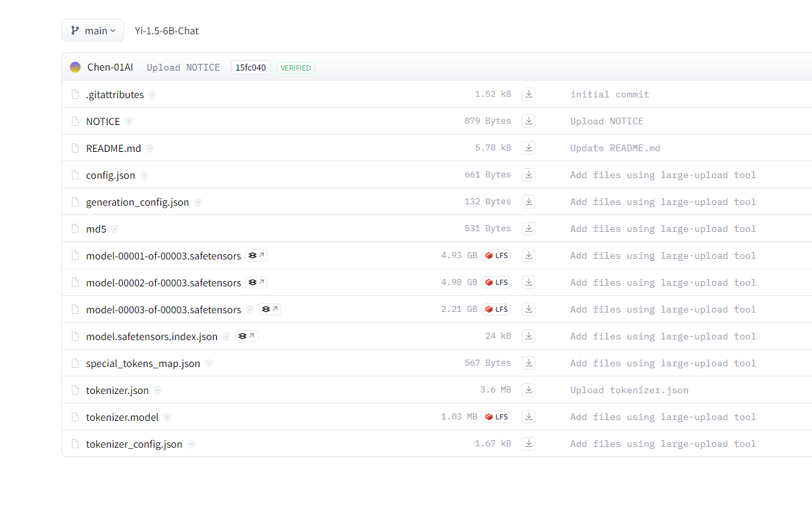Click download icon for config.json
Image resolution: width=812 pixels, height=527 pixels.
coord(529,175)
